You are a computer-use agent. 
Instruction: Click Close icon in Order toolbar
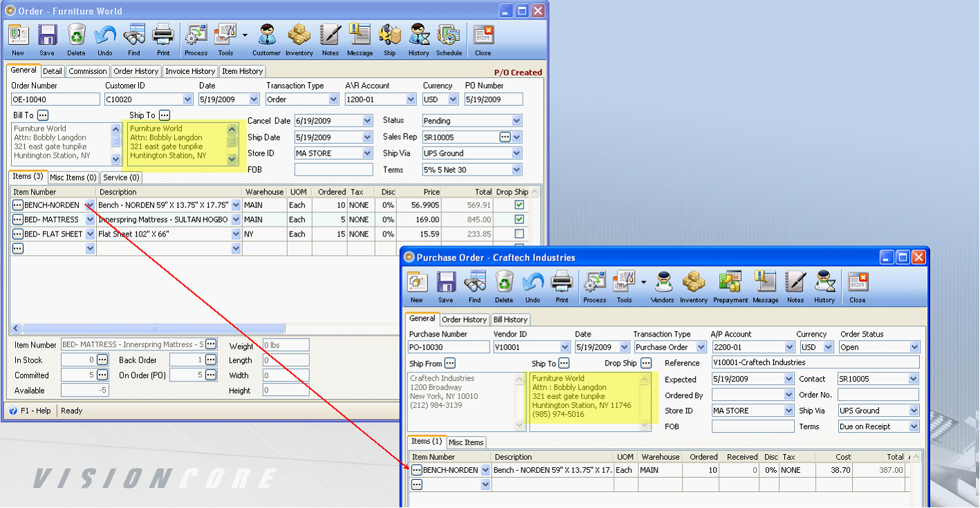tap(483, 35)
